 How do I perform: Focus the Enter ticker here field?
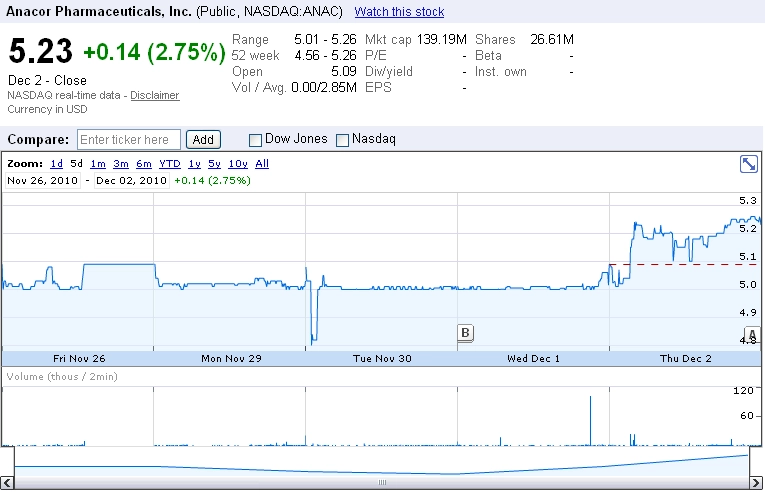click(129, 140)
